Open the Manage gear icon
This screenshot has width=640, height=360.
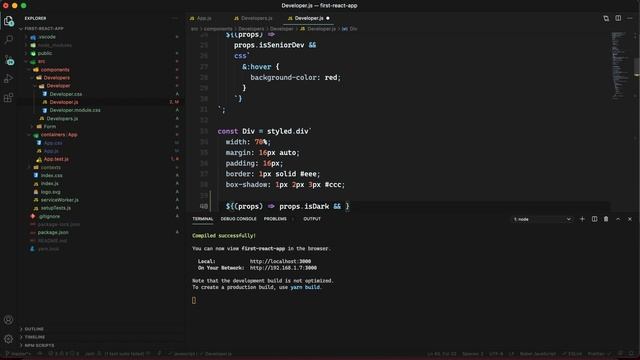click(x=9, y=339)
